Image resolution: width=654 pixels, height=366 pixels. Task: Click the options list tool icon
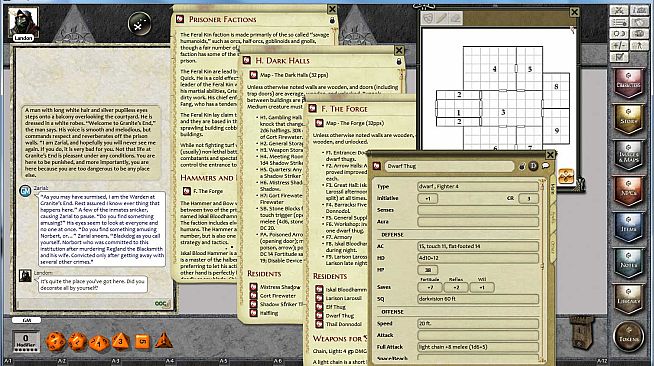(x=619, y=22)
